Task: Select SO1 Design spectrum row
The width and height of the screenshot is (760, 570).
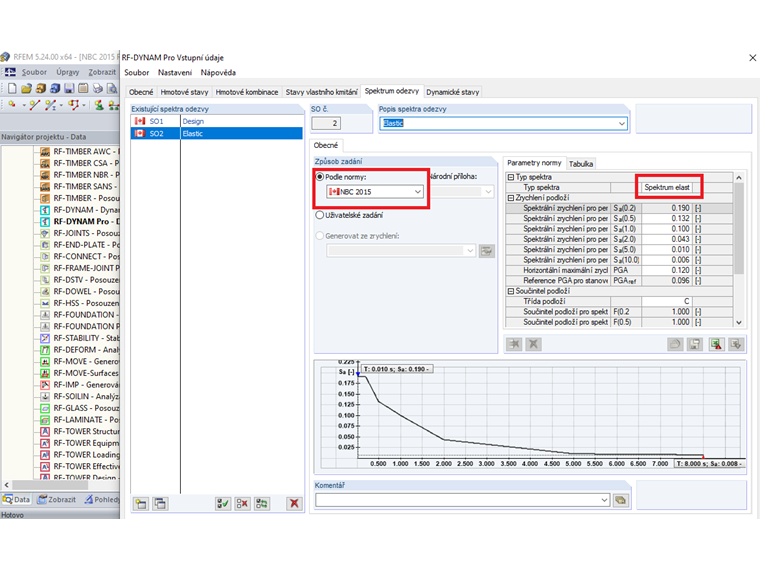Action: point(217,121)
